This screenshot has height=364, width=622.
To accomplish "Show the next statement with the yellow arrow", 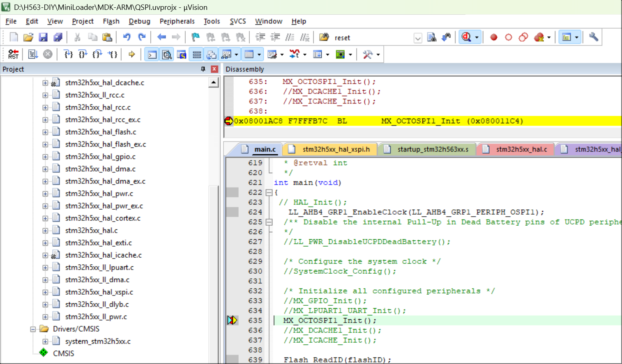I will point(132,54).
